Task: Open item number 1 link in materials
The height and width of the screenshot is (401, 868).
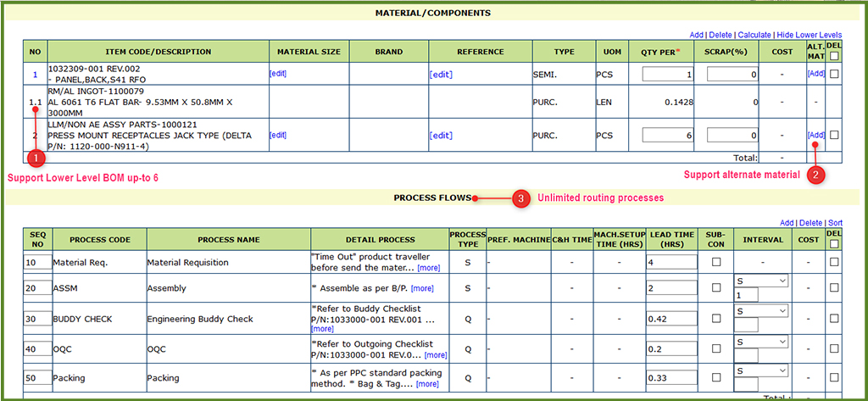Action: click(x=36, y=75)
